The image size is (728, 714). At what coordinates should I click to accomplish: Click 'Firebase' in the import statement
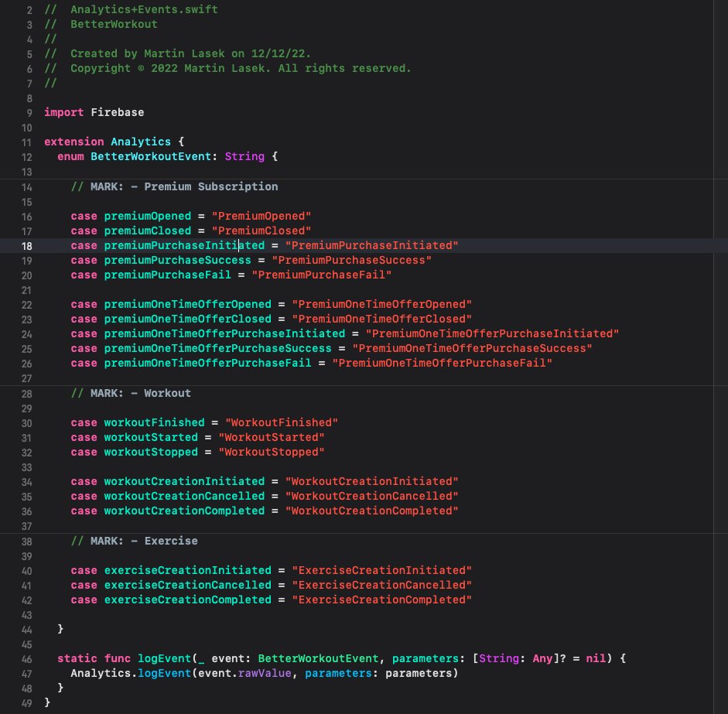[118, 112]
